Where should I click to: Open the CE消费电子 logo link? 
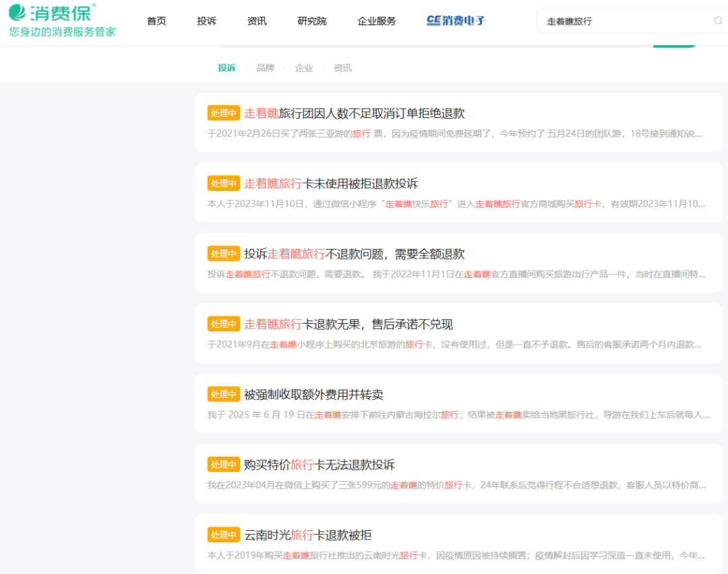tap(456, 21)
